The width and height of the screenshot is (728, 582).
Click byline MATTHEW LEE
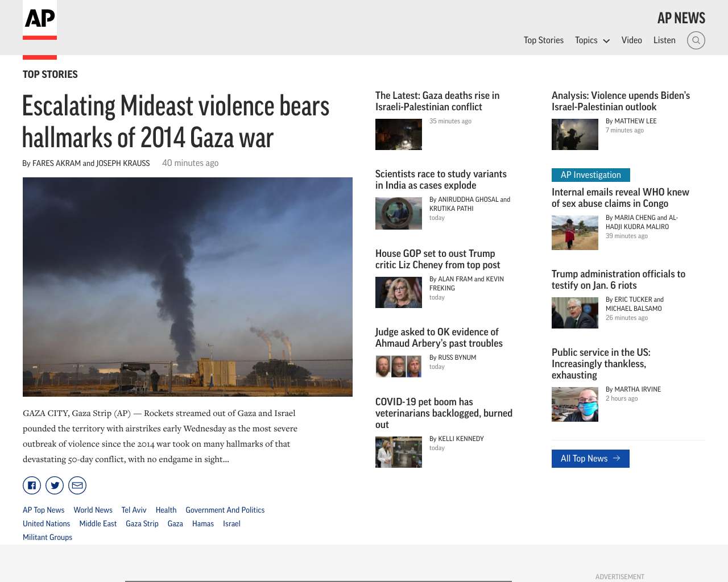[x=631, y=121]
